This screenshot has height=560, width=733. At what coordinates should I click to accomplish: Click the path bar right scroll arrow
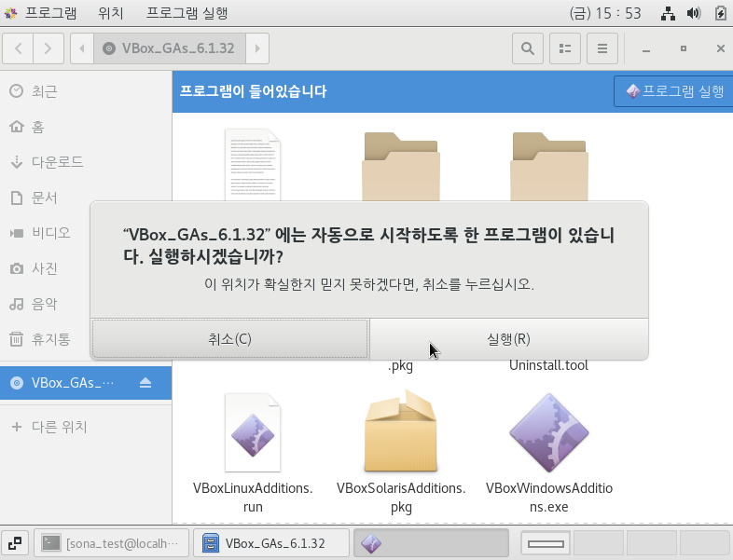(x=257, y=48)
